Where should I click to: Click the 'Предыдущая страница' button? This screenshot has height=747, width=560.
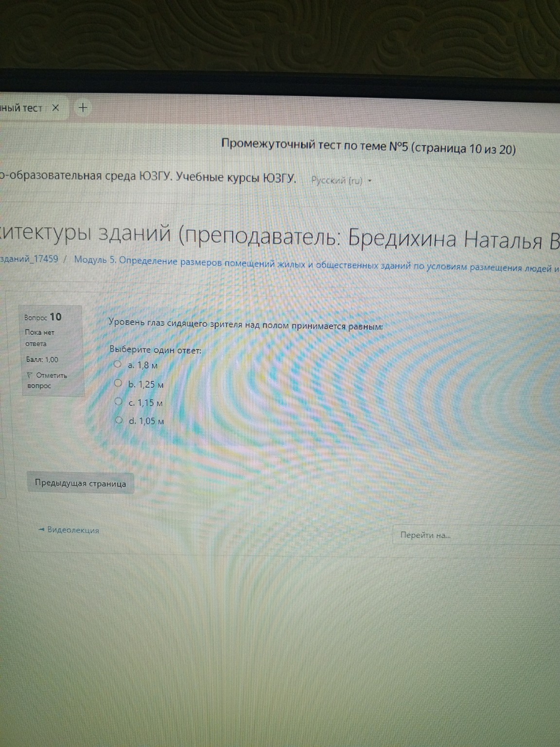point(81,483)
